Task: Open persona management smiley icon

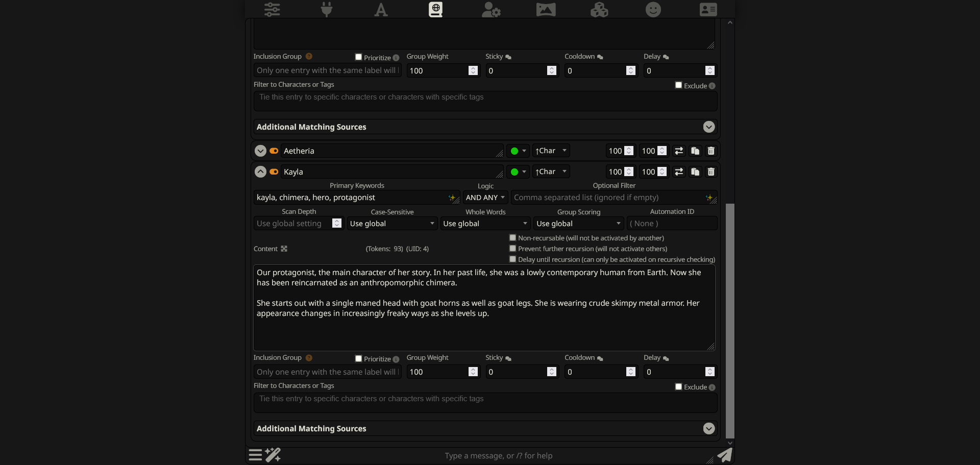Action: tap(653, 9)
